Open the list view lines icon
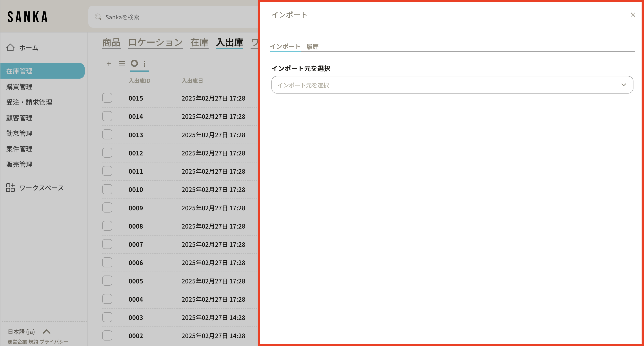644x346 pixels. pos(122,64)
